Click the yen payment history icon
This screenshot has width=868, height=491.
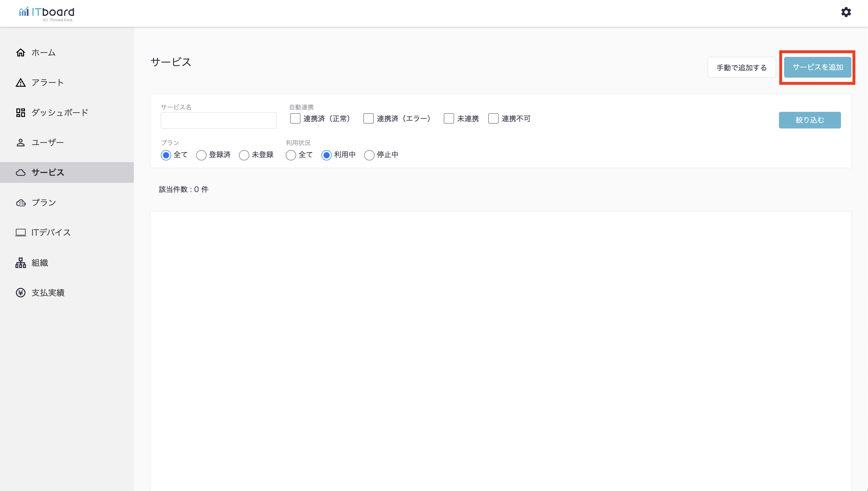tap(21, 293)
